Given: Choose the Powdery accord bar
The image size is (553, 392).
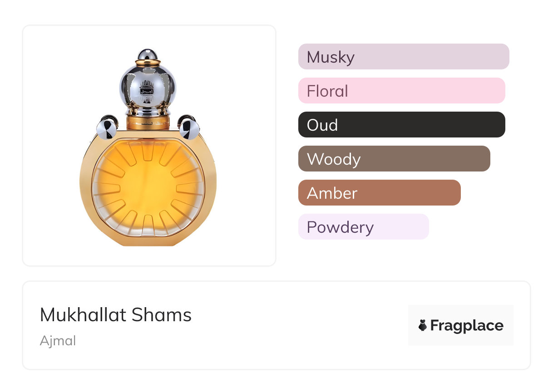Looking at the screenshot, I should pos(363,227).
